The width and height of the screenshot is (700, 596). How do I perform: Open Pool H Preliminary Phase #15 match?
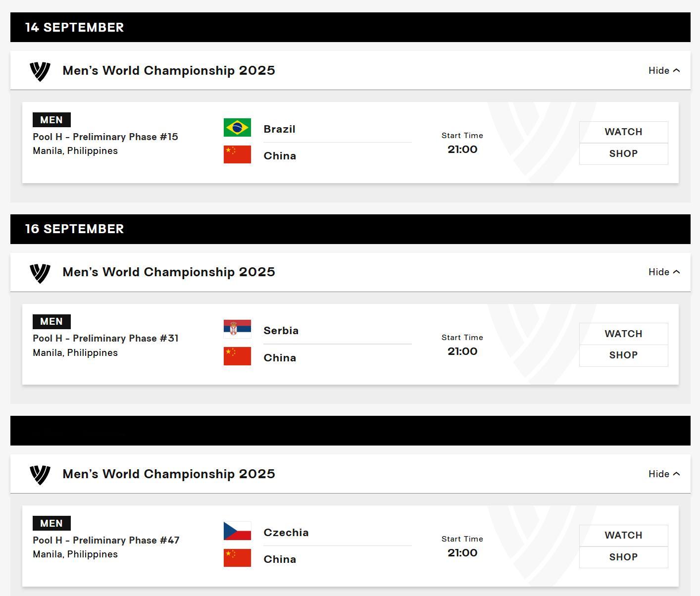coord(105,137)
